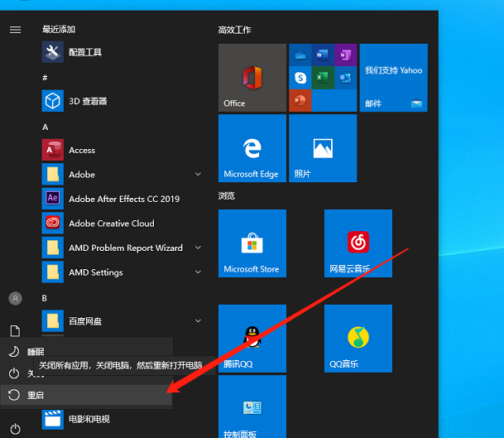Select 睡眠 sleep in power menu

point(86,352)
